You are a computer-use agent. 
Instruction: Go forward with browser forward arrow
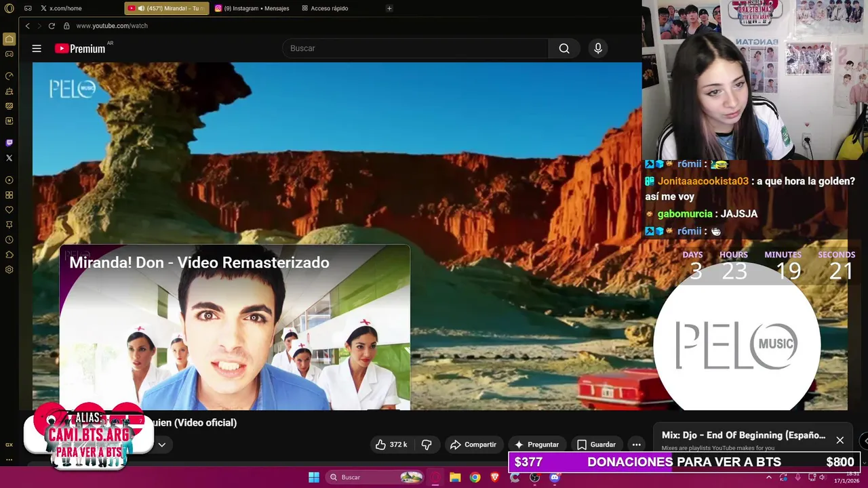pyautogui.click(x=39, y=26)
